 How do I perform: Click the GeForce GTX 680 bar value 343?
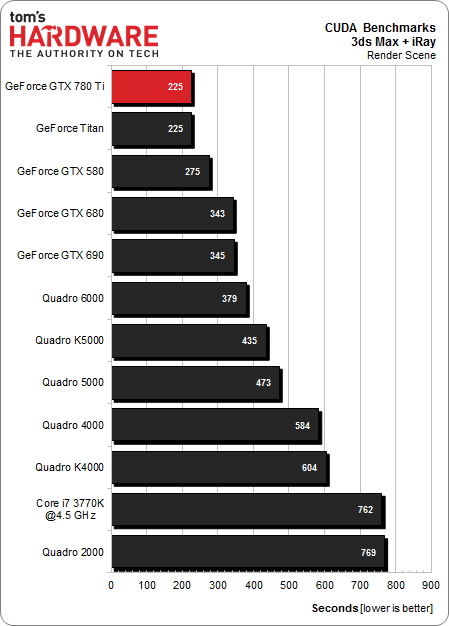point(218,214)
